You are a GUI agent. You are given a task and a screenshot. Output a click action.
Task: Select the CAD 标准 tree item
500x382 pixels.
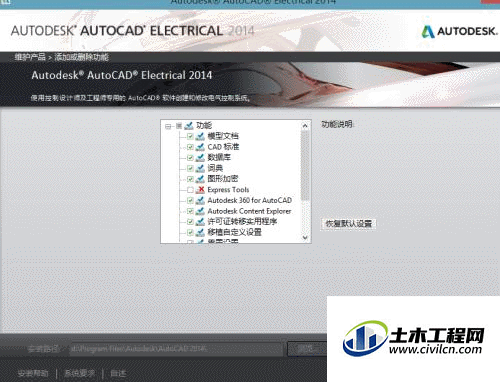point(223,147)
